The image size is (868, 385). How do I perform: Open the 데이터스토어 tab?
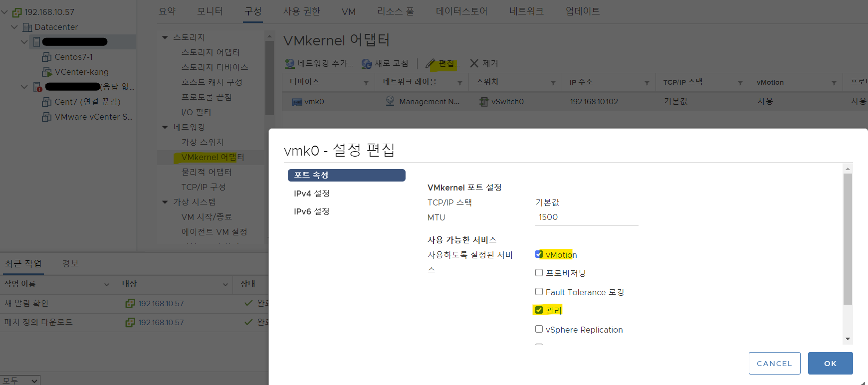tap(461, 11)
